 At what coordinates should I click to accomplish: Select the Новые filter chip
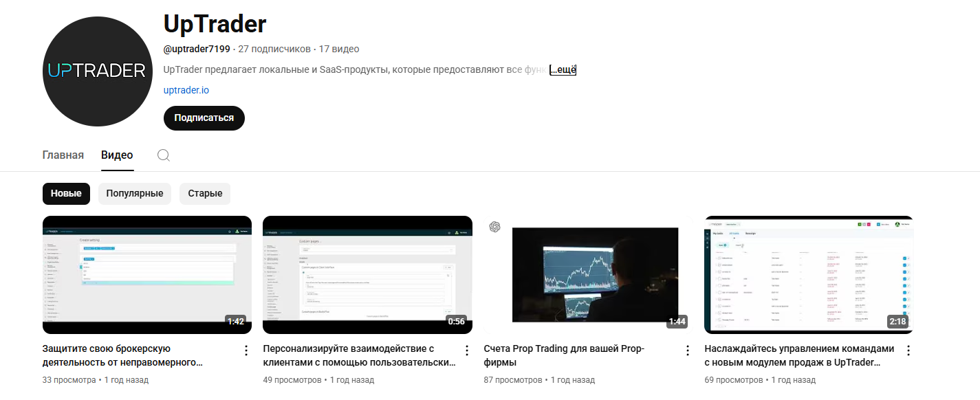click(x=66, y=193)
